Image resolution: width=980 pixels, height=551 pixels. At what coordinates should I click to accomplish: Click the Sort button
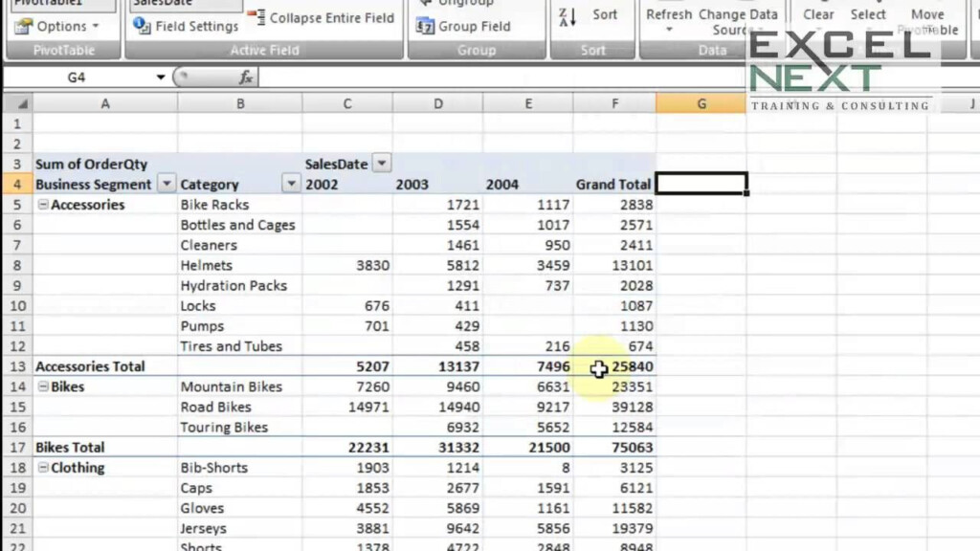(x=605, y=14)
